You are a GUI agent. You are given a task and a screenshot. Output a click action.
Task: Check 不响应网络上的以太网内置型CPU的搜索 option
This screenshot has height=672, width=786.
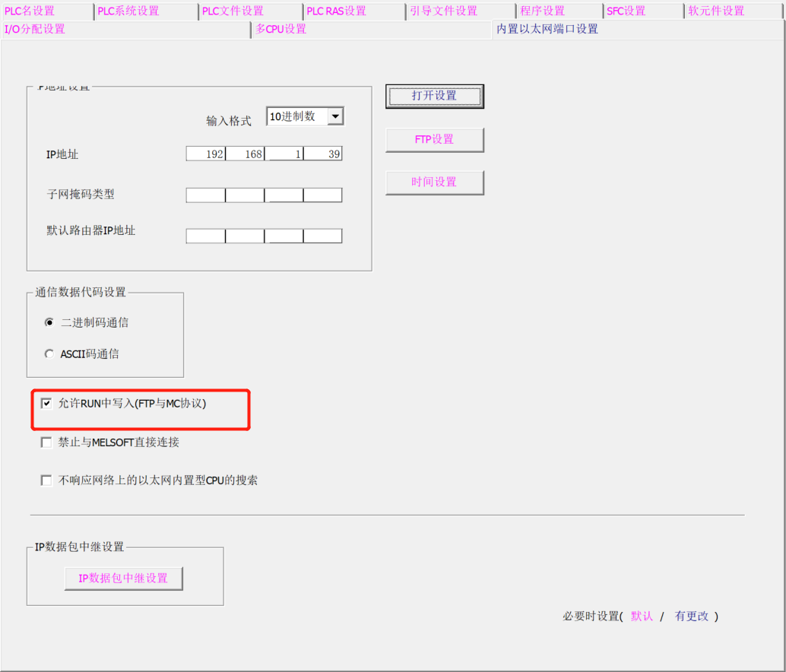point(46,480)
